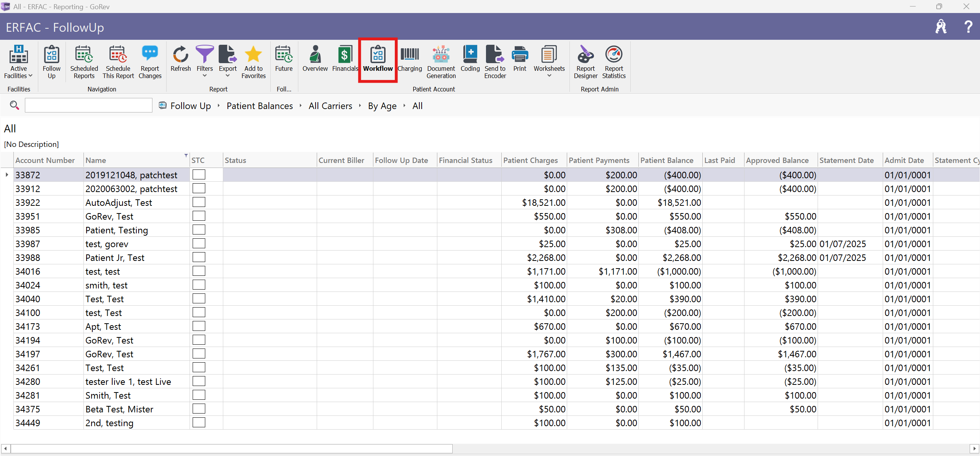Image resolution: width=980 pixels, height=456 pixels.
Task: Toggle STC checkbox for Patient, Testing
Action: coord(199,230)
